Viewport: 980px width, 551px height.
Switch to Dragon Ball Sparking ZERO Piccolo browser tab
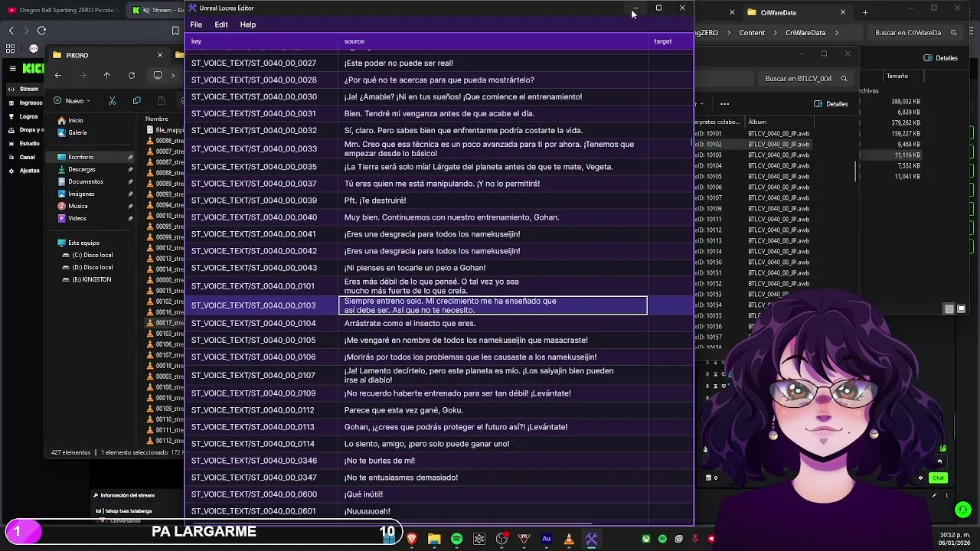(x=61, y=10)
